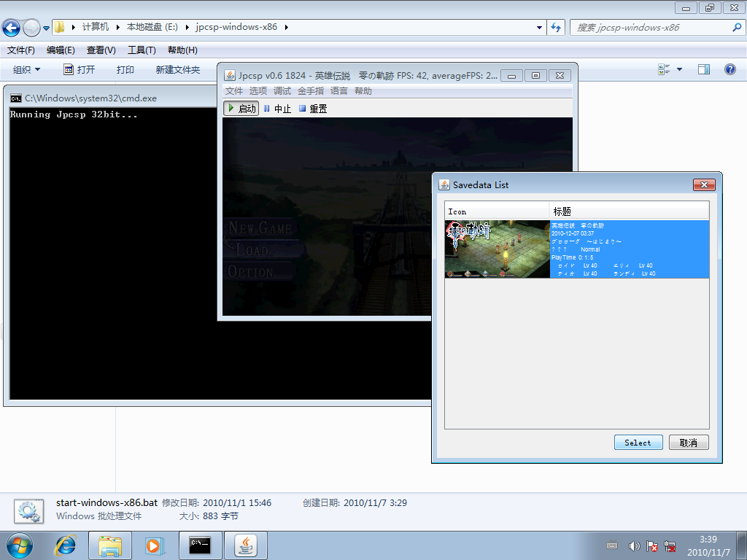Select the savedata entry dated 2010-12-07

click(x=577, y=249)
